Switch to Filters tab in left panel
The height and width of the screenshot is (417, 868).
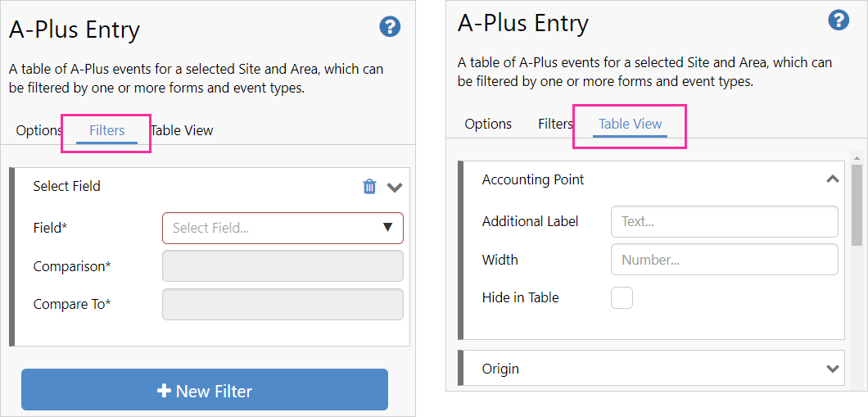pos(106,130)
